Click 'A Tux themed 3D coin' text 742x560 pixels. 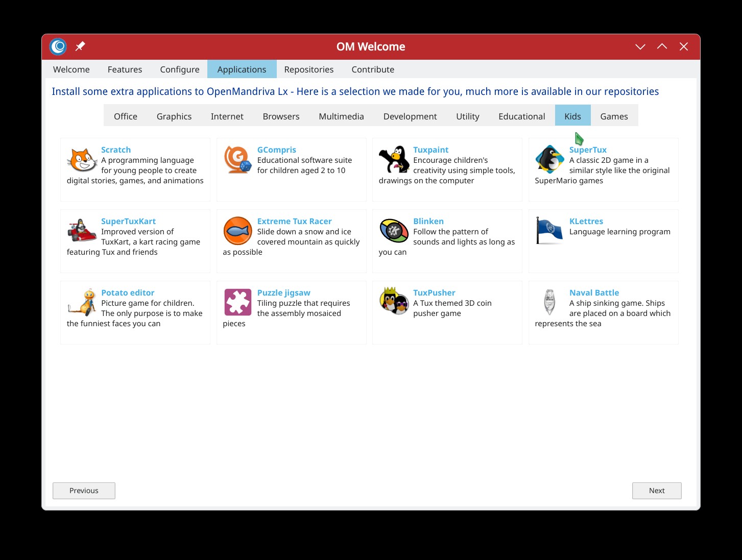click(x=452, y=303)
